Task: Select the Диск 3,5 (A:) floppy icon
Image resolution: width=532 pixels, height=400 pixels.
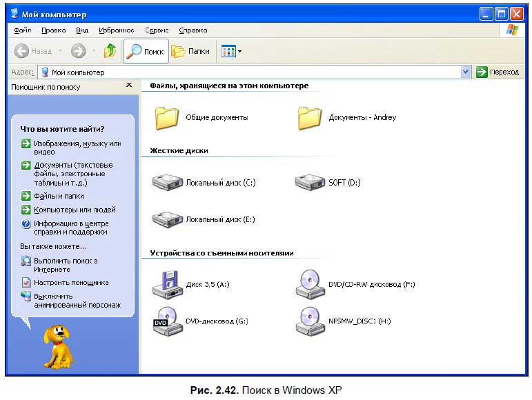Action: 168,285
